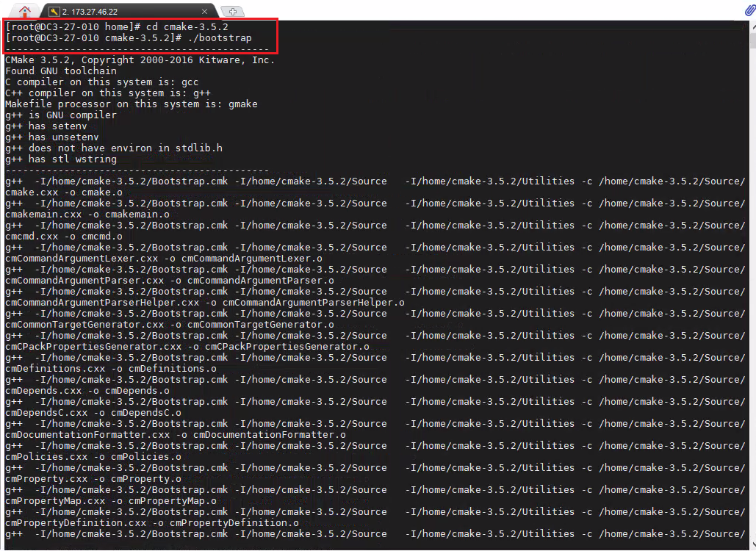Open the Home tab house icon

coord(24,10)
